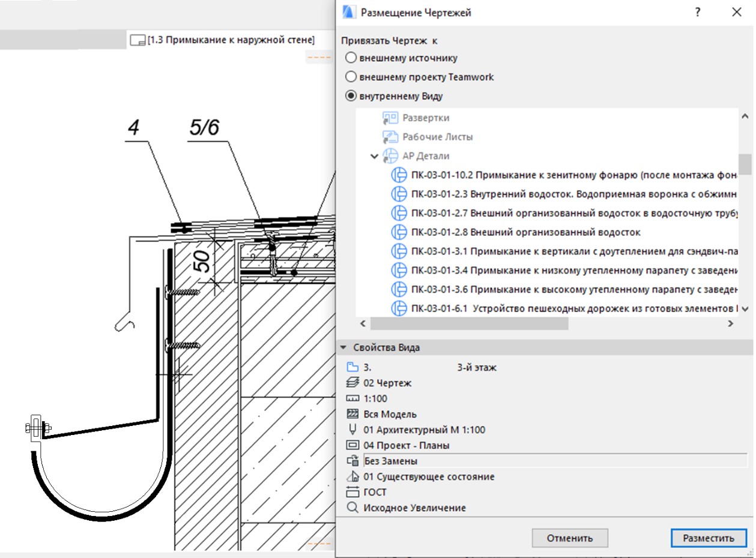The image size is (756, 558).
Task: Collapse the АР Детали tree node
Action: click(374, 155)
